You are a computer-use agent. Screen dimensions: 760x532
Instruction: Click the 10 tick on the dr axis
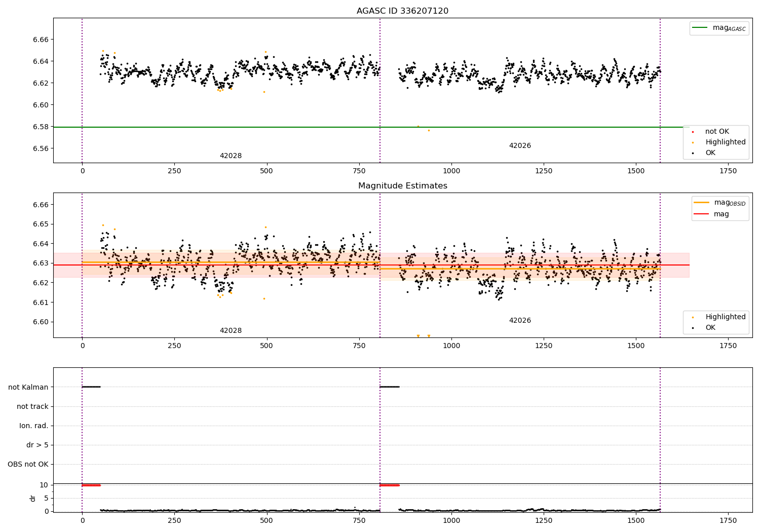coord(44,485)
